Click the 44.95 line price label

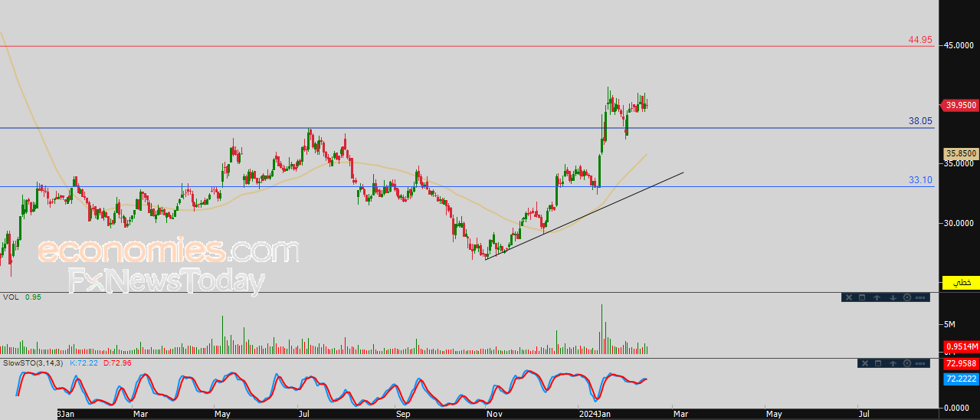click(920, 40)
